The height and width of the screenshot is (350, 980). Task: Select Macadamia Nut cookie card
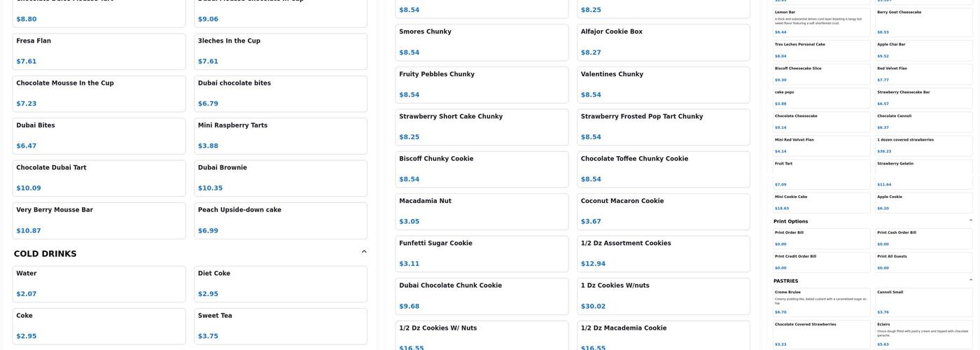click(x=482, y=211)
